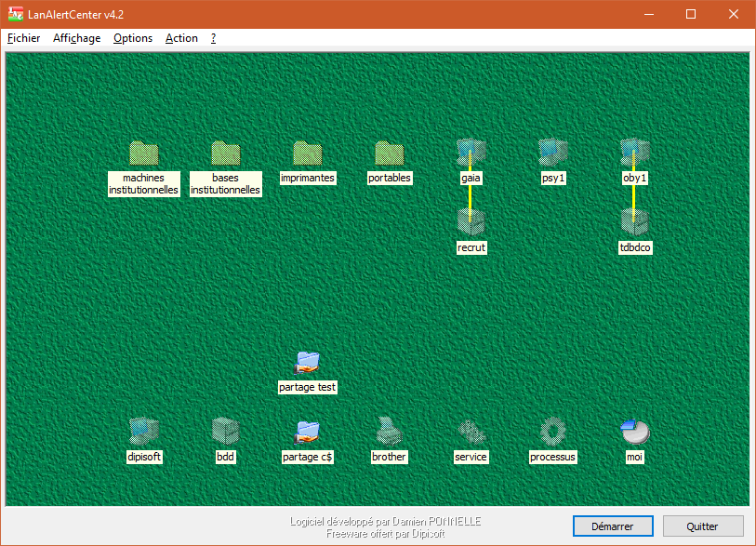Click the Quitter button

(702, 526)
